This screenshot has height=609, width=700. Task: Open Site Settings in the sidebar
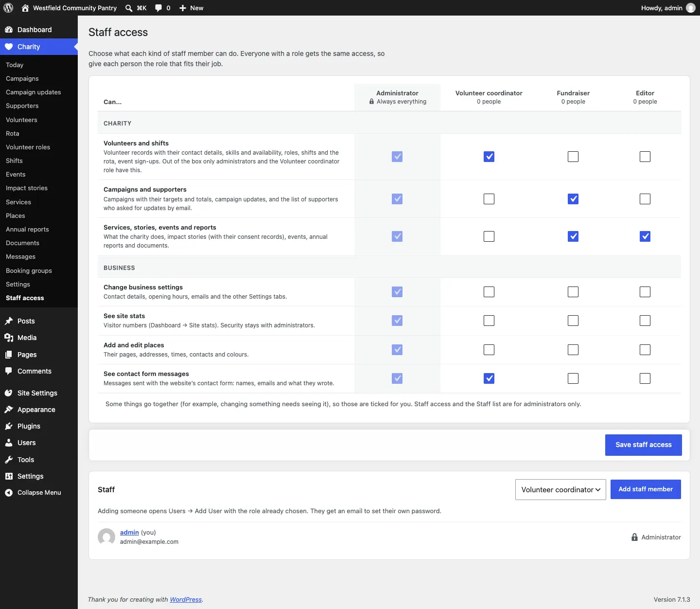point(37,393)
